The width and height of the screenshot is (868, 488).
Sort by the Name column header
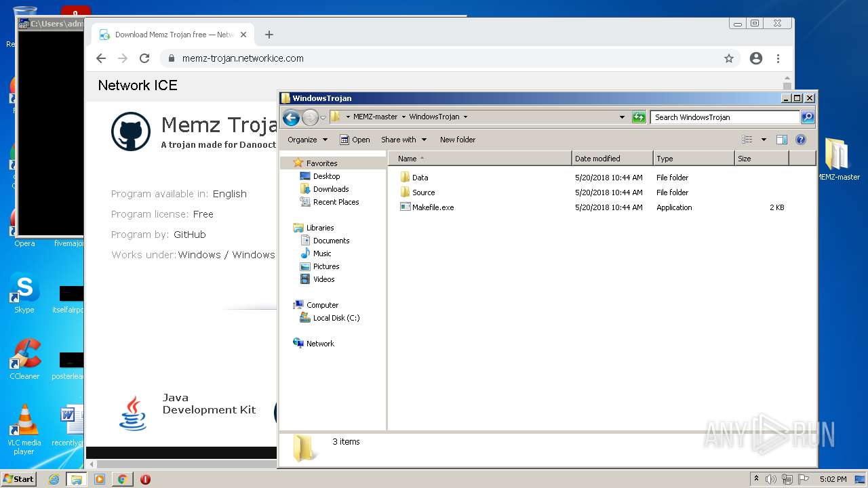pos(479,159)
